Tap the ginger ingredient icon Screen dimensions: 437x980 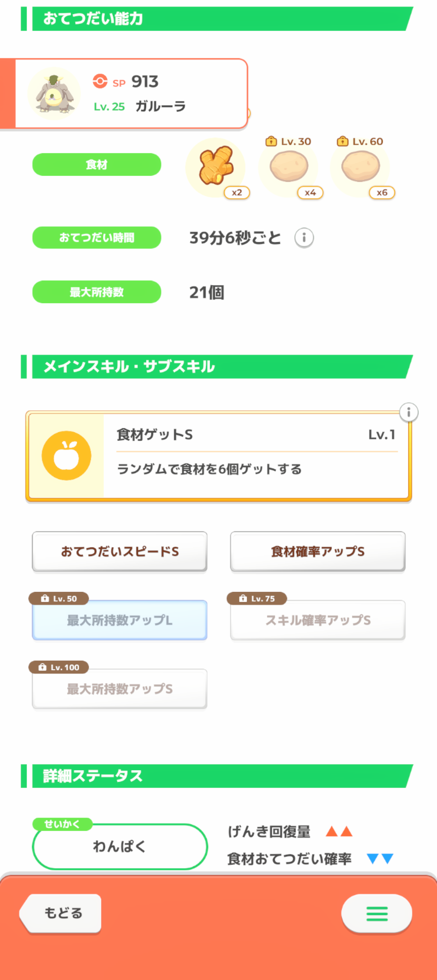click(x=215, y=166)
